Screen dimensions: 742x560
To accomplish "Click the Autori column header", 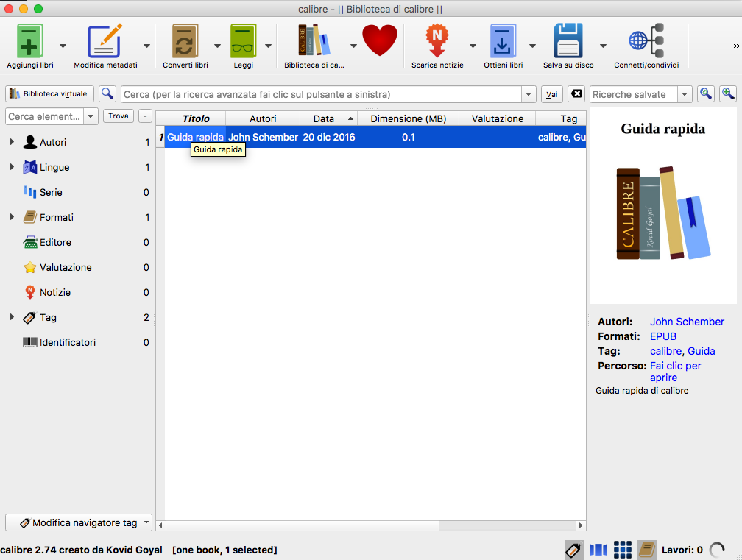I will click(x=263, y=118).
